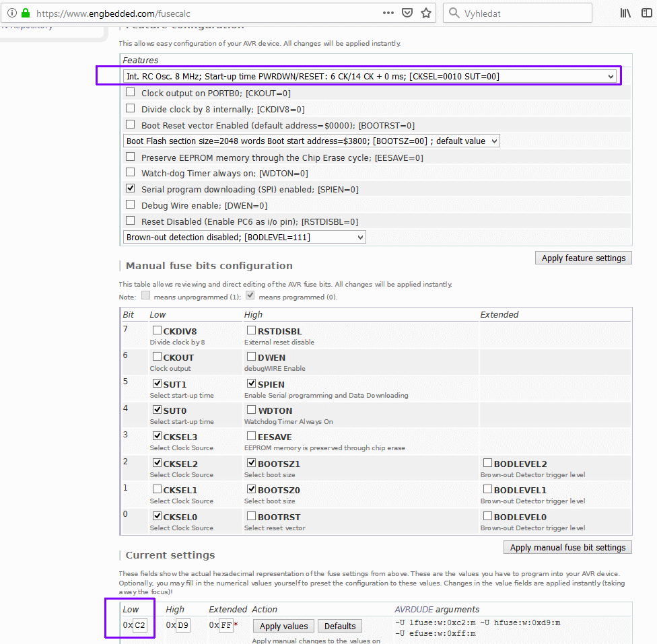Bookmark this page with the star icon
Screen dimensions: 657x644
425,13
